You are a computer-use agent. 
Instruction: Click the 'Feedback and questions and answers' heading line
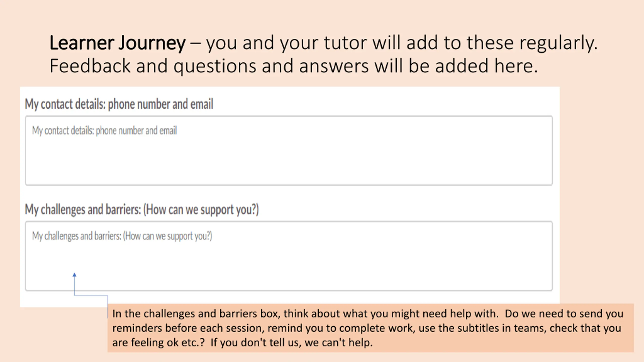pos(294,66)
